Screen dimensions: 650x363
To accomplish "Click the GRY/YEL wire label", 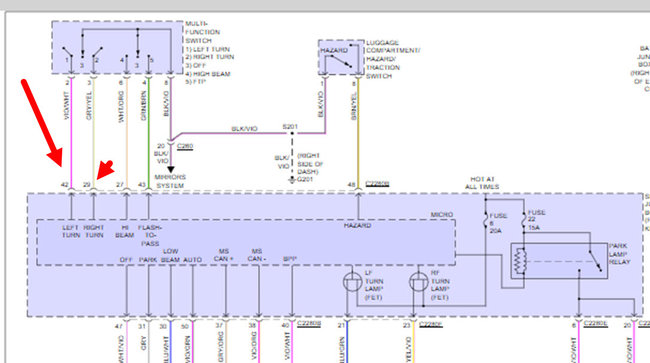I will (89, 106).
